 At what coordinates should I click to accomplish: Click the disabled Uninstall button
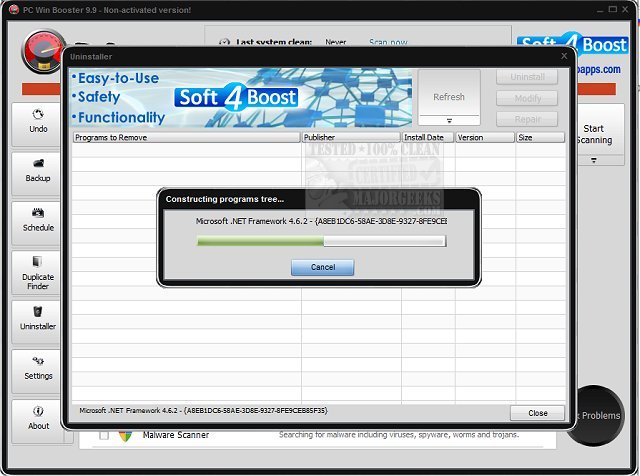click(527, 77)
